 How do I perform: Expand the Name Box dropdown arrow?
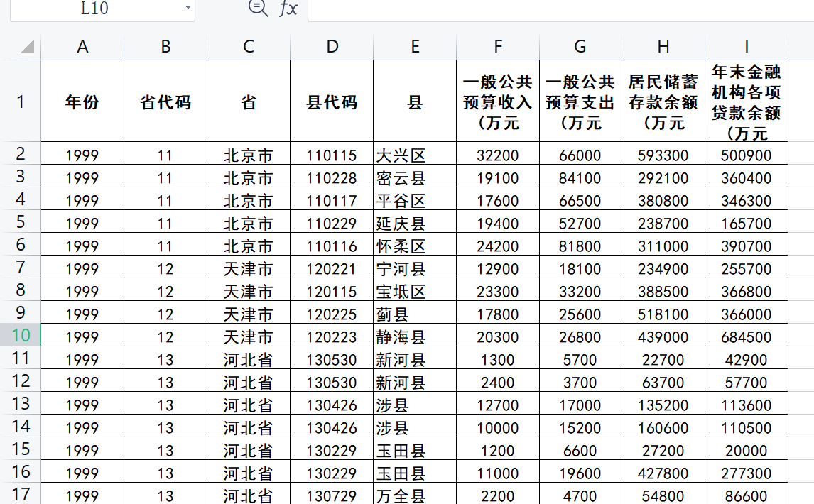pos(188,8)
